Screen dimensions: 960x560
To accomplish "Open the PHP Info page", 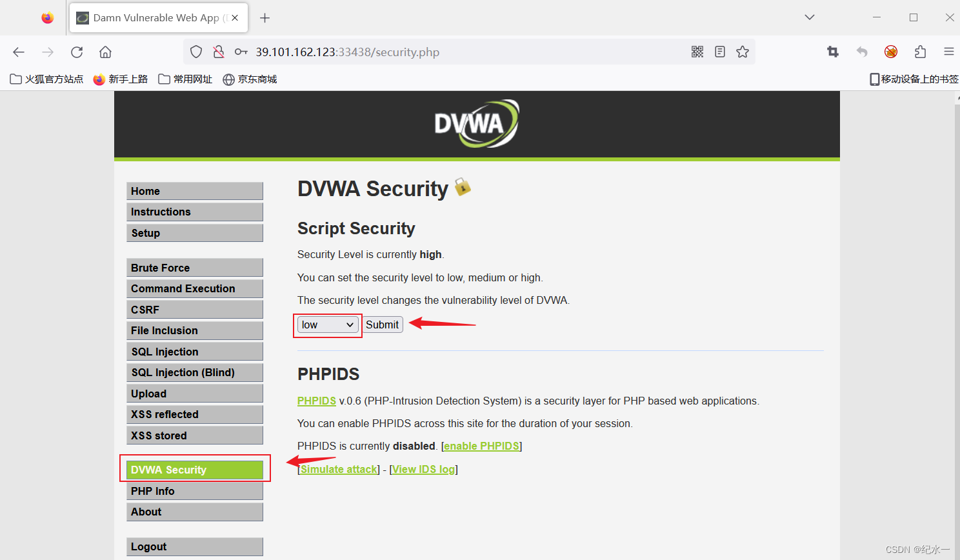I will pyautogui.click(x=195, y=491).
